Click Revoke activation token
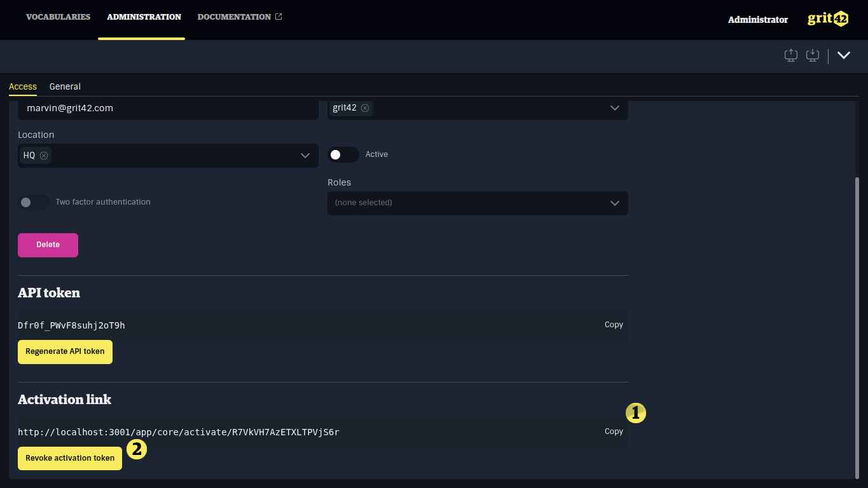The height and width of the screenshot is (488, 868). tap(69, 457)
